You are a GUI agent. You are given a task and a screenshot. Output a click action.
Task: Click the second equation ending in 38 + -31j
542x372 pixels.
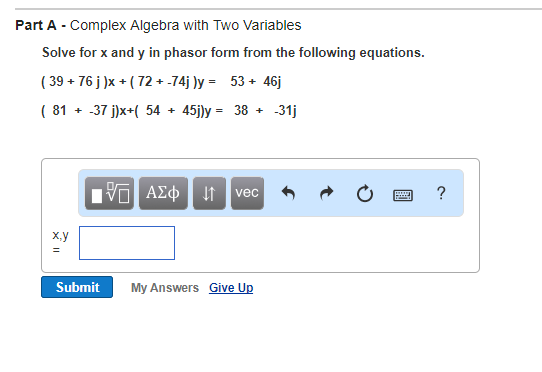pyautogui.click(x=169, y=111)
